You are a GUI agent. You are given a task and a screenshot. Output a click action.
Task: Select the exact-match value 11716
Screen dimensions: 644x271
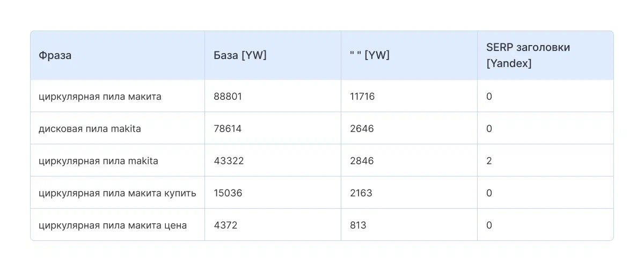pyautogui.click(x=362, y=97)
